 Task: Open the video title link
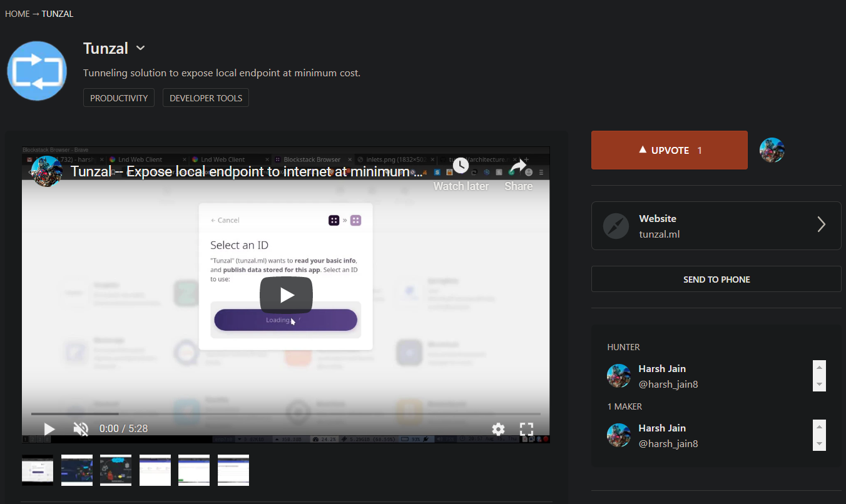(247, 171)
